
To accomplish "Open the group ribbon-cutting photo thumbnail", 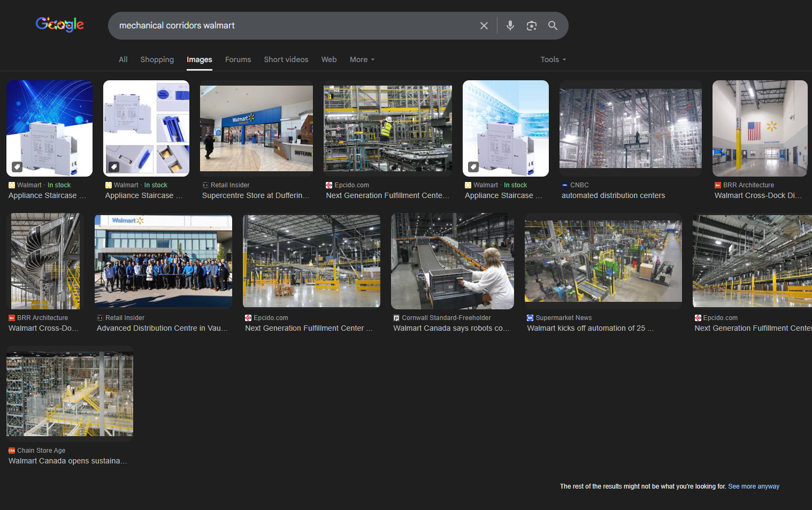I will coord(163,261).
